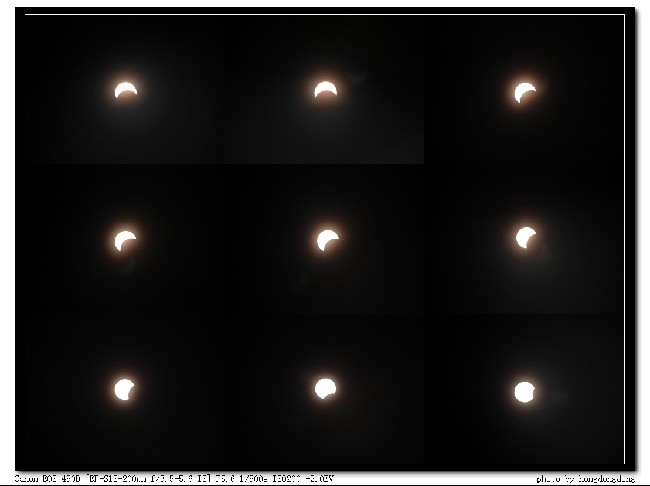The image size is (650, 486).
Task: Open the middle-right eclipse photo
Action: 526,238
